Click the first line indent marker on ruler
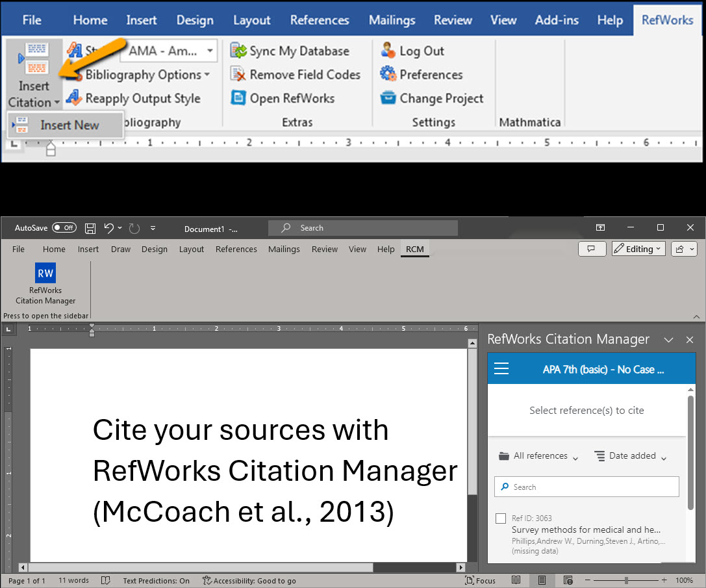The image size is (706, 588). pyautogui.click(x=92, y=326)
